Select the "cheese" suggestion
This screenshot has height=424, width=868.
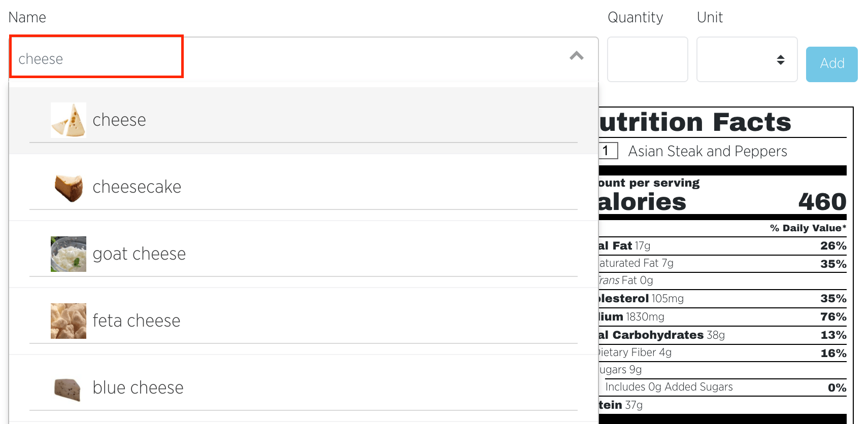tap(119, 120)
